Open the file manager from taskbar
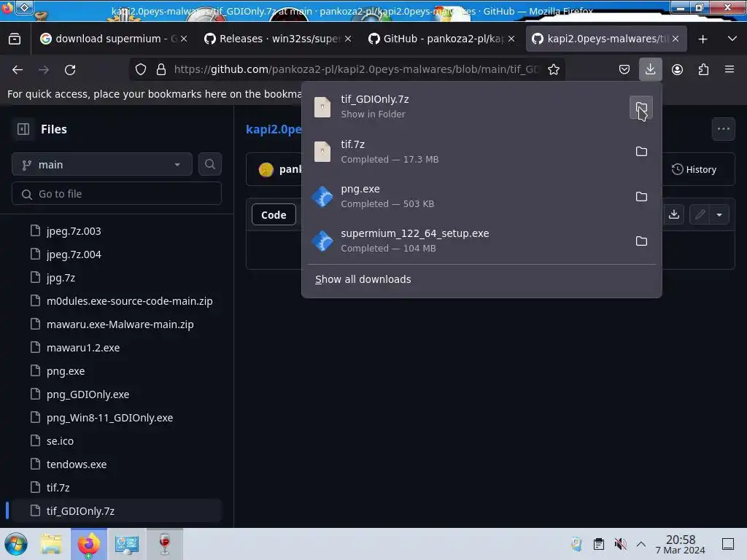Screen dimensions: 747x560 point(51,544)
